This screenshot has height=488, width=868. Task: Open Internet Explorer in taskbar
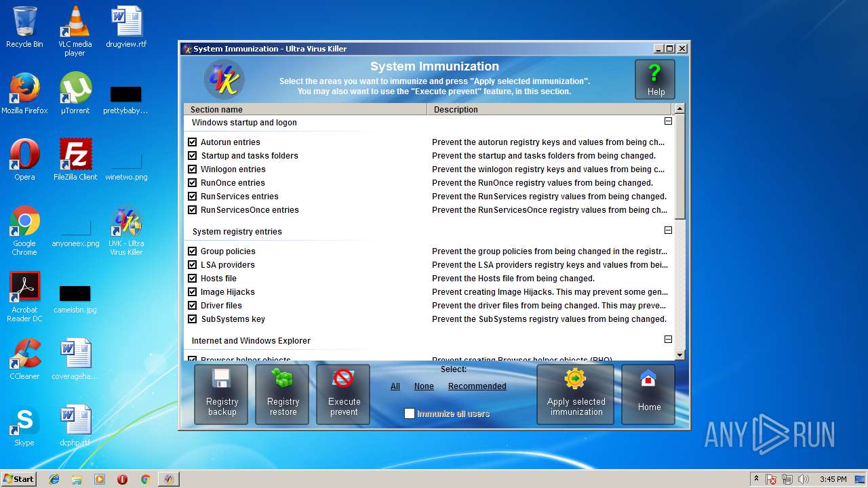pos(54,479)
